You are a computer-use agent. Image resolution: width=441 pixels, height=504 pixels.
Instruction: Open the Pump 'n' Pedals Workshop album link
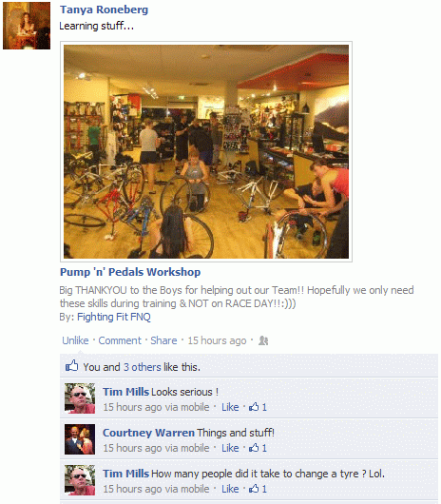click(x=130, y=272)
